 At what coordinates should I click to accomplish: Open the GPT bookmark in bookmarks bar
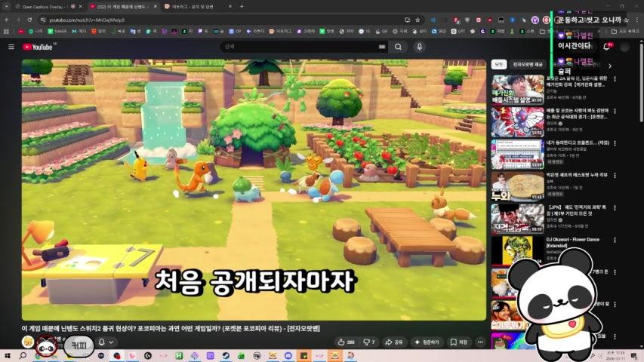click(x=459, y=31)
